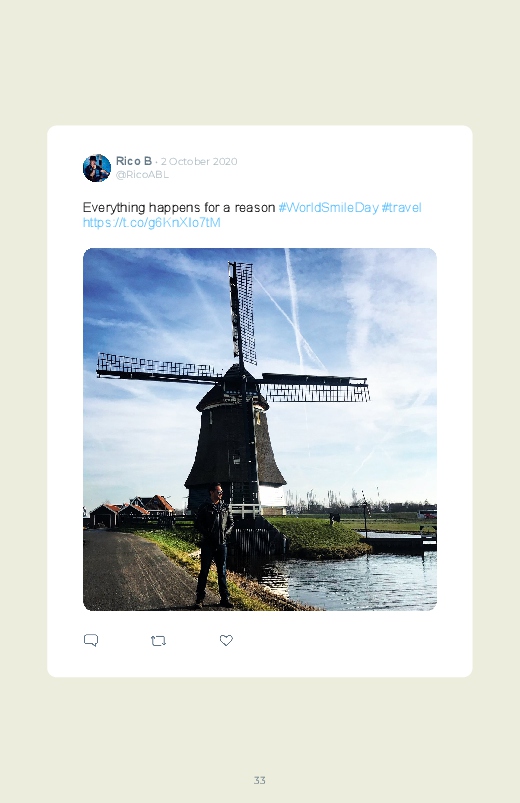Open the @RicoABL handle

pos(142,175)
